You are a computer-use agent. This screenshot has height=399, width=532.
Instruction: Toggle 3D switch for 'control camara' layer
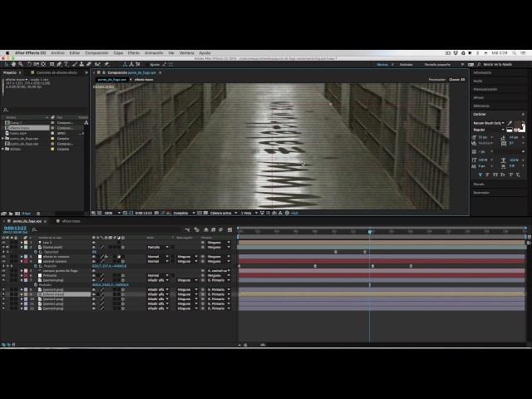[x=123, y=262]
